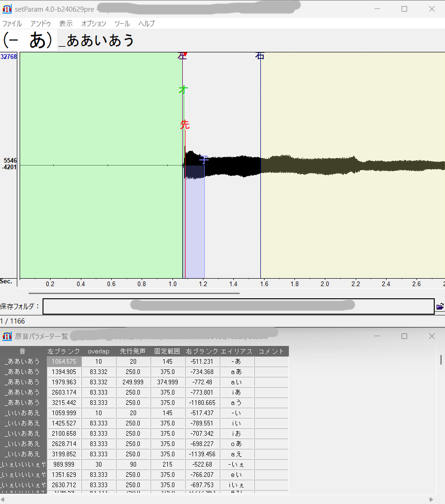
Task: Click the folder browse icon beside 保存フォルダ
Action: pos(440,306)
